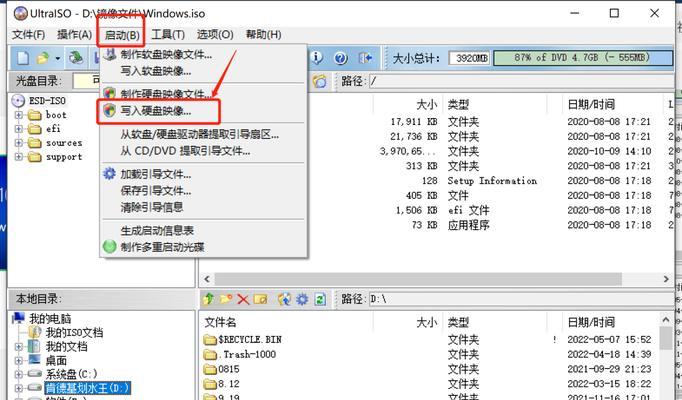Choose 生成启动信息表 menu entry
The image size is (682, 400).
pos(204,230)
